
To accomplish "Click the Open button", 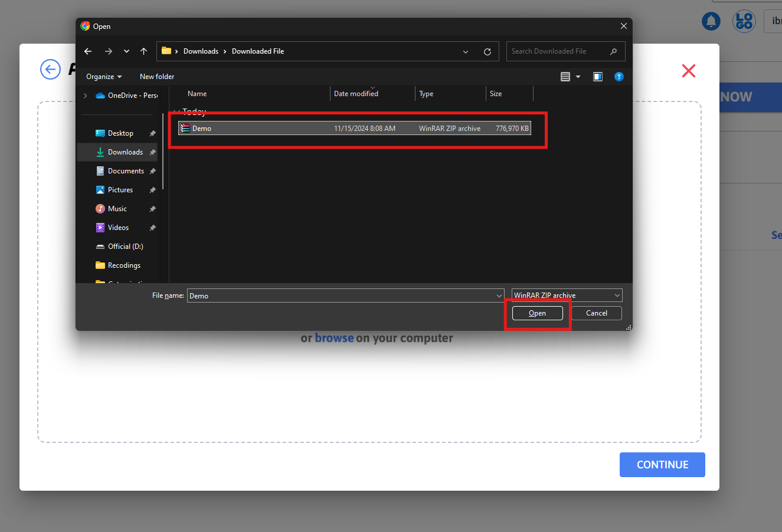I will [x=537, y=313].
